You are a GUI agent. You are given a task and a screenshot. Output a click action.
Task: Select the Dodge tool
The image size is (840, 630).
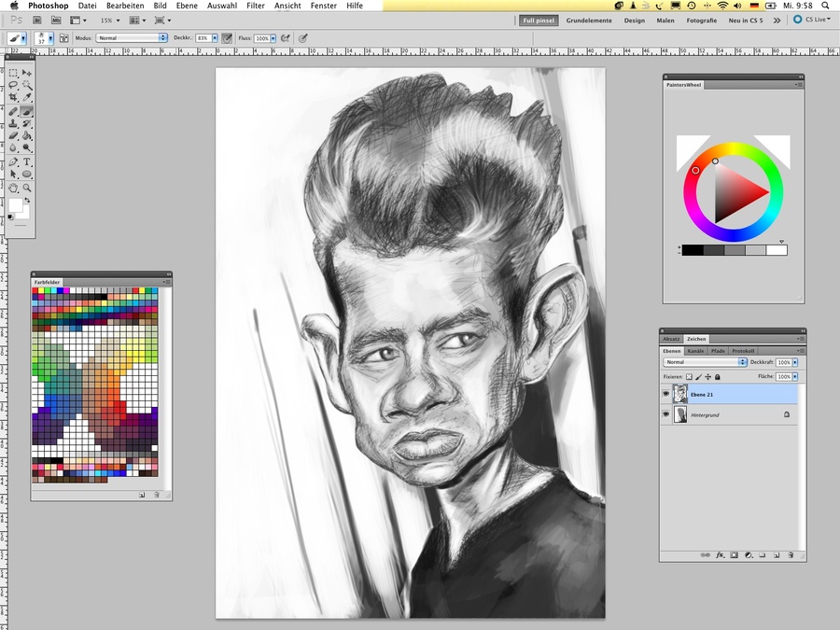click(x=27, y=147)
